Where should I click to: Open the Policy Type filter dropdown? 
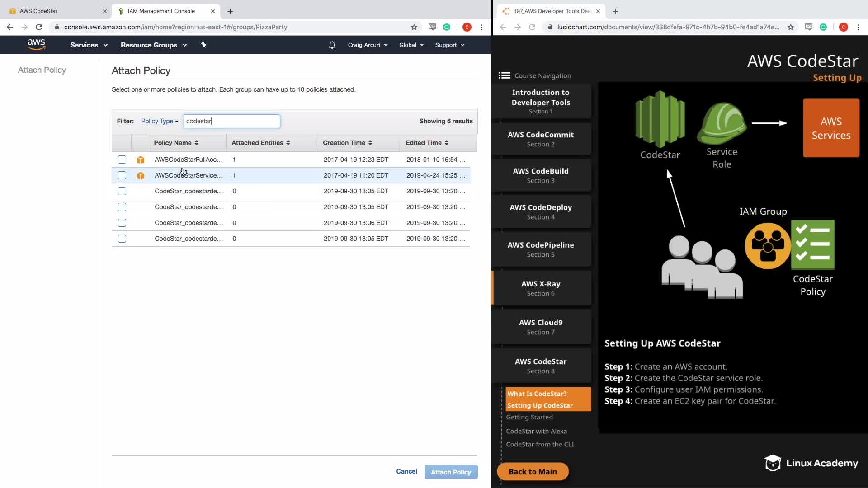[159, 121]
